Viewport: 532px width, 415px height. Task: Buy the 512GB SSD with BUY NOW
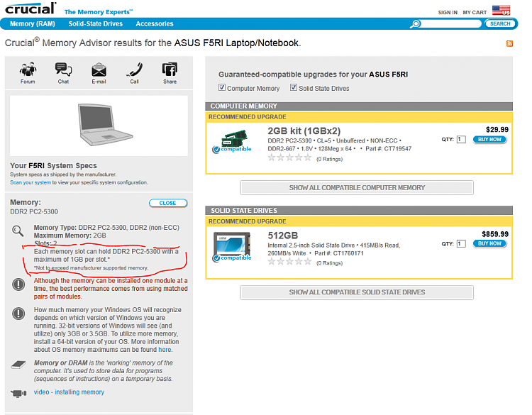coord(489,243)
